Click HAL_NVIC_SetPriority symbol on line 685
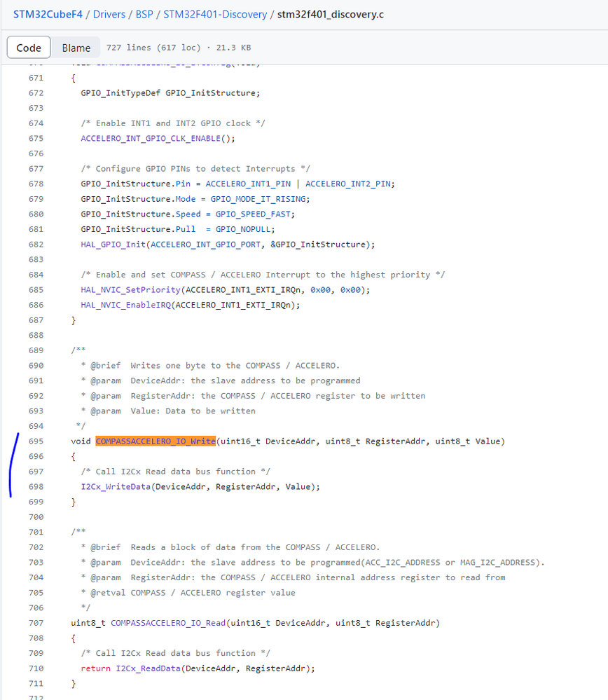This screenshot has width=608, height=700. click(131, 289)
